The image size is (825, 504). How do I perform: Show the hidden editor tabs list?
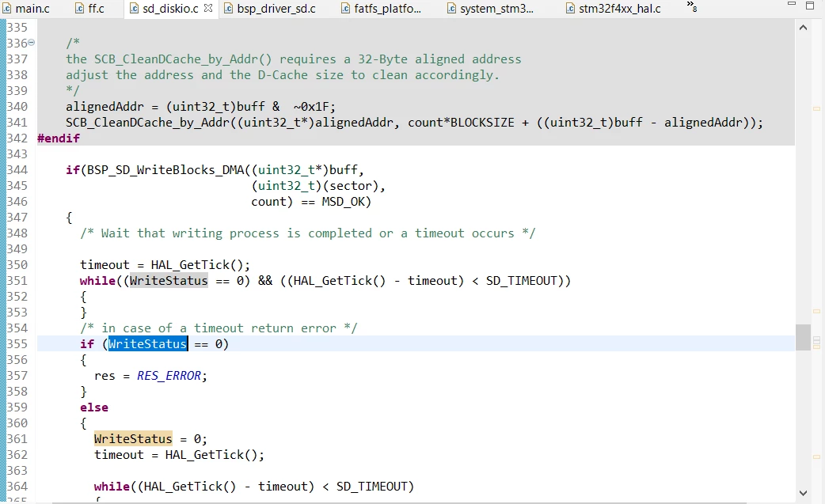pyautogui.click(x=691, y=6)
